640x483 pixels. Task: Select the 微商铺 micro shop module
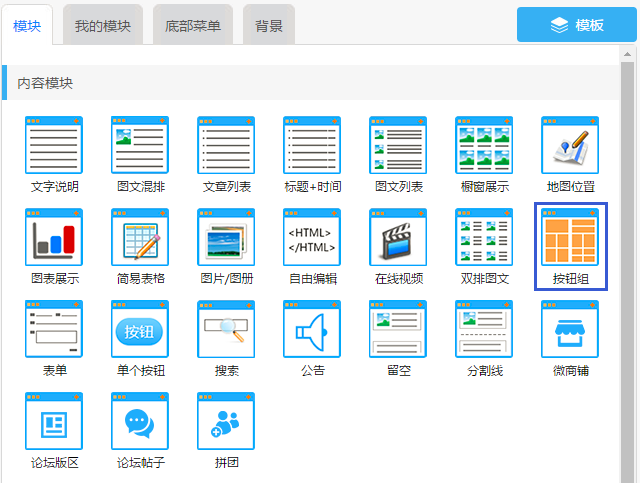pyautogui.click(x=570, y=329)
